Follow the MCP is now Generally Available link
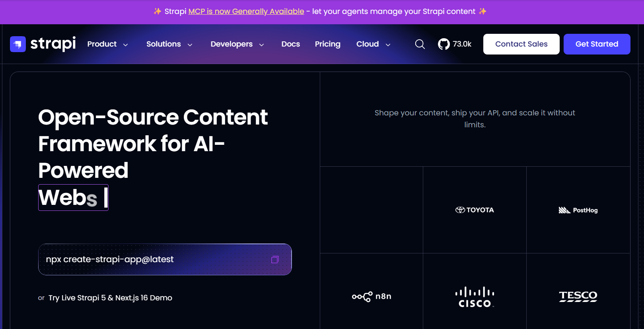644x329 pixels. pos(246,12)
